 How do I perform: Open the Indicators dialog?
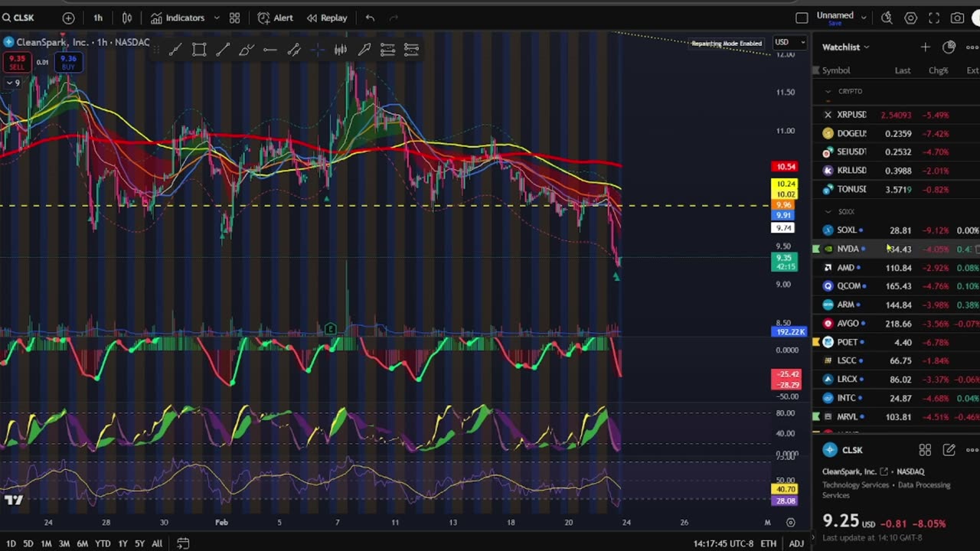coord(178,18)
